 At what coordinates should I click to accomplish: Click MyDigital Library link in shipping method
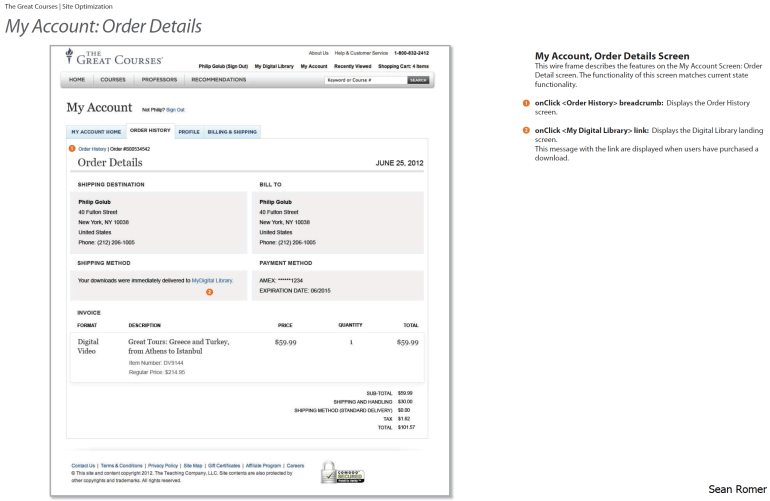212,280
